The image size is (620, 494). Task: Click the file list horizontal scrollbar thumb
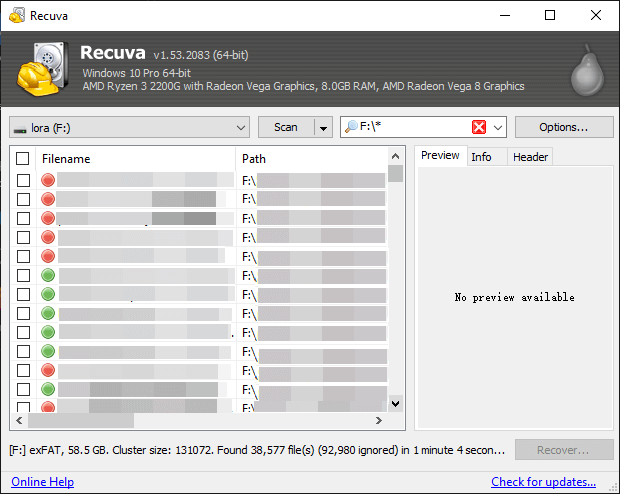[81, 420]
